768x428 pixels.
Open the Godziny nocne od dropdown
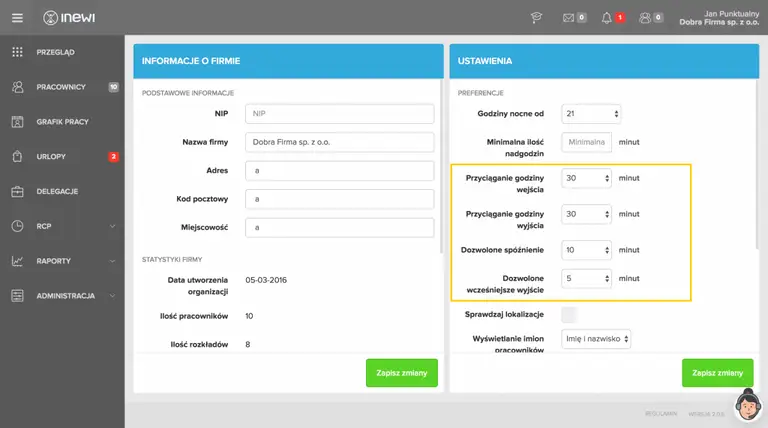(591, 114)
